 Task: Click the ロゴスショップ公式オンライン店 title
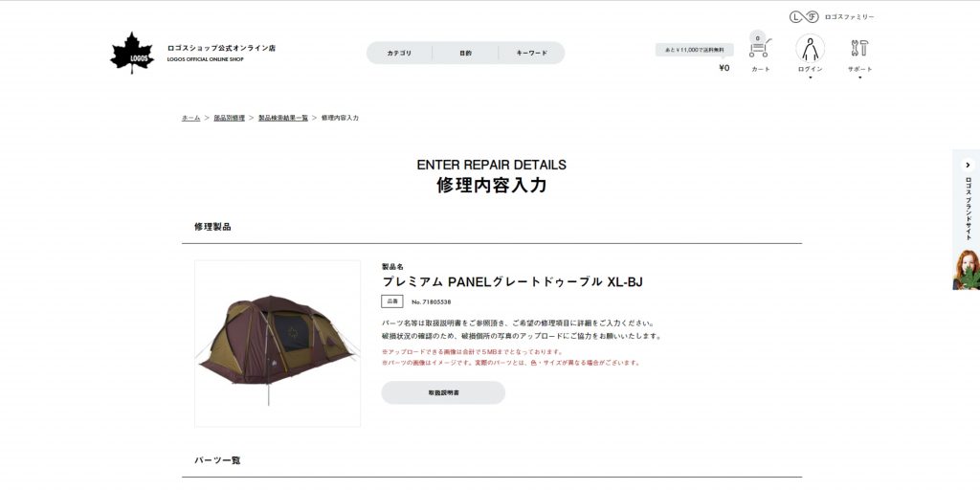[221, 48]
